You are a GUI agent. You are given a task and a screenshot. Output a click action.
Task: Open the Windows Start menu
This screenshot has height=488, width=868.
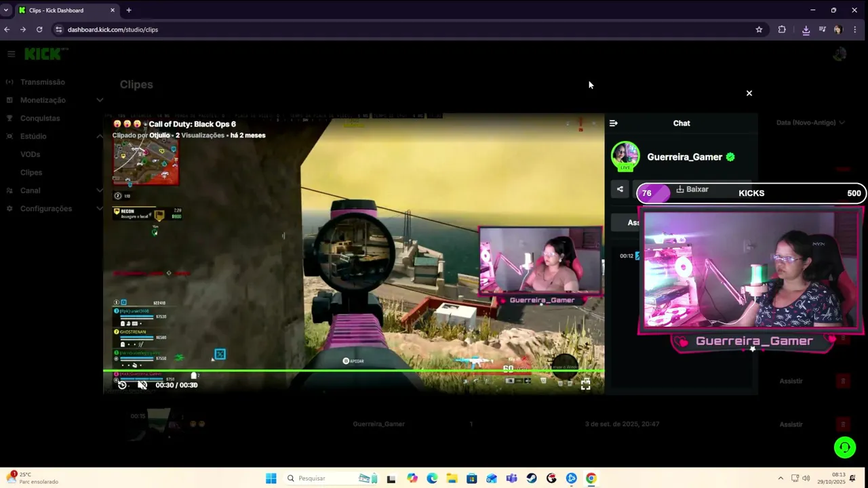tap(271, 479)
